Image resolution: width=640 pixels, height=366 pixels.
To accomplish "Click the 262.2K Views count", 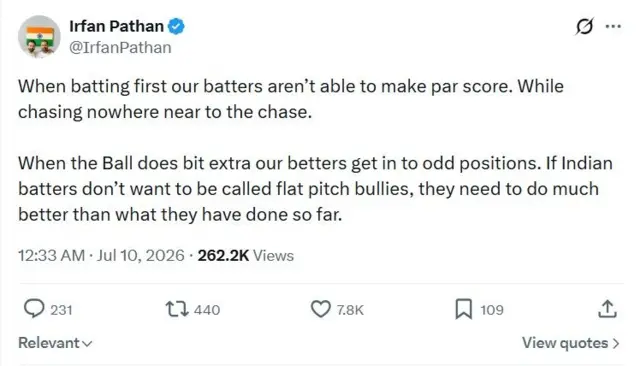I will (x=246, y=256).
